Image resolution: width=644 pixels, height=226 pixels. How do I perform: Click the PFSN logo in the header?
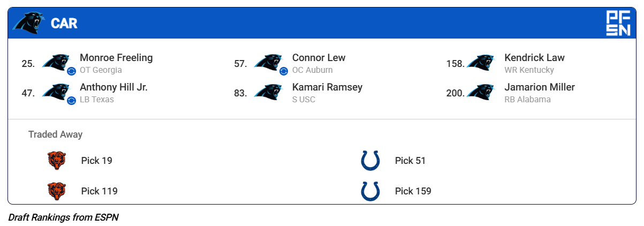[618, 23]
